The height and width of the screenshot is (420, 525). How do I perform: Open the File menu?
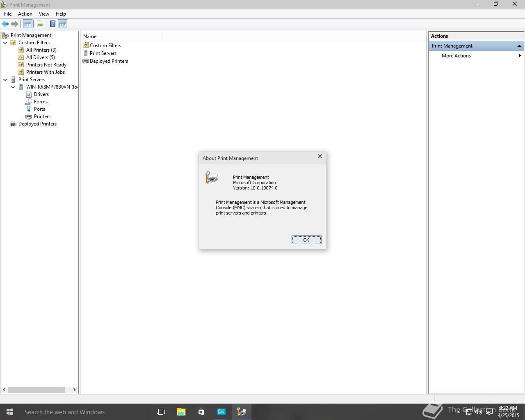8,14
